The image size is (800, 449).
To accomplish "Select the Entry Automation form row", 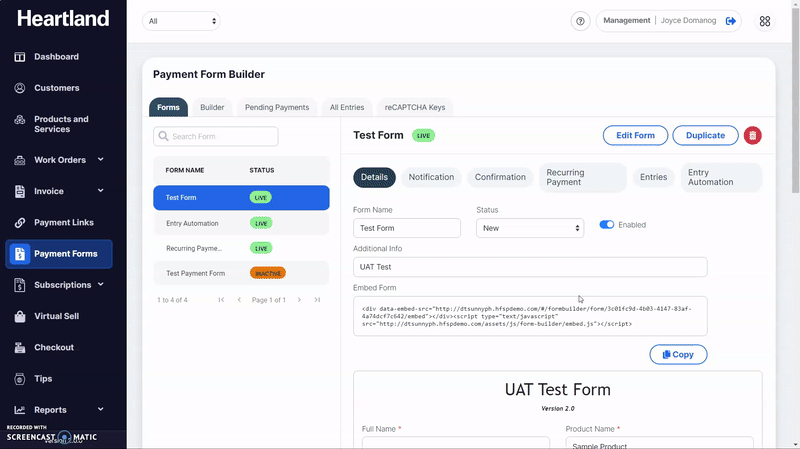I will coord(241,223).
